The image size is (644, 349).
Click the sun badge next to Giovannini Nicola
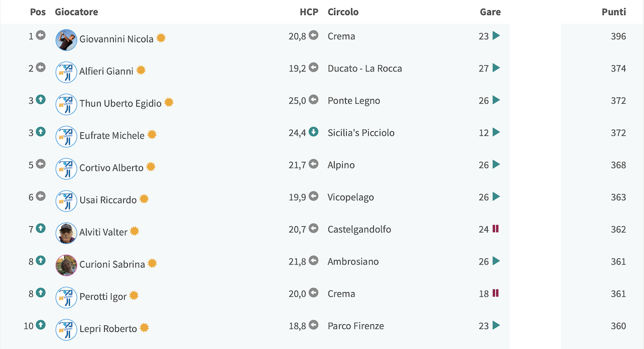[161, 38]
